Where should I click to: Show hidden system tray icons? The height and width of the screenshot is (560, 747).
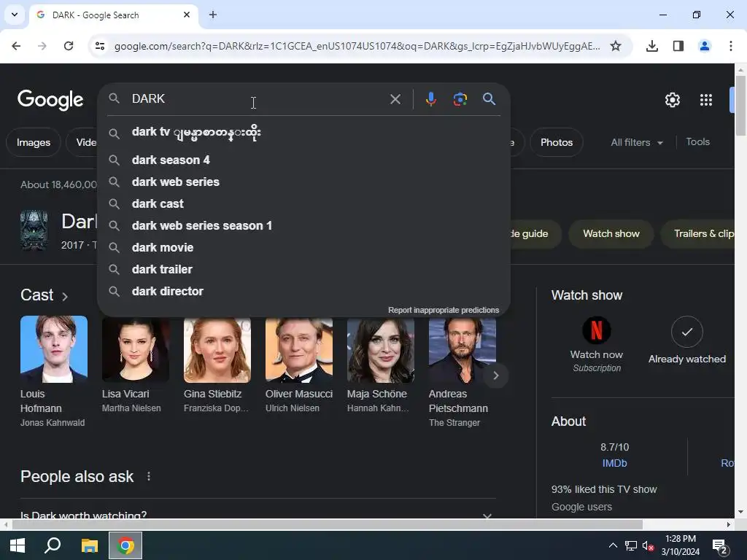pos(613,545)
